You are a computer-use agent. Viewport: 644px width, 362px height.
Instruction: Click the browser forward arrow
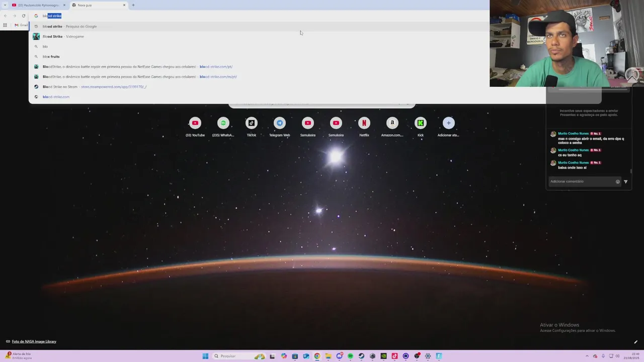(x=14, y=16)
